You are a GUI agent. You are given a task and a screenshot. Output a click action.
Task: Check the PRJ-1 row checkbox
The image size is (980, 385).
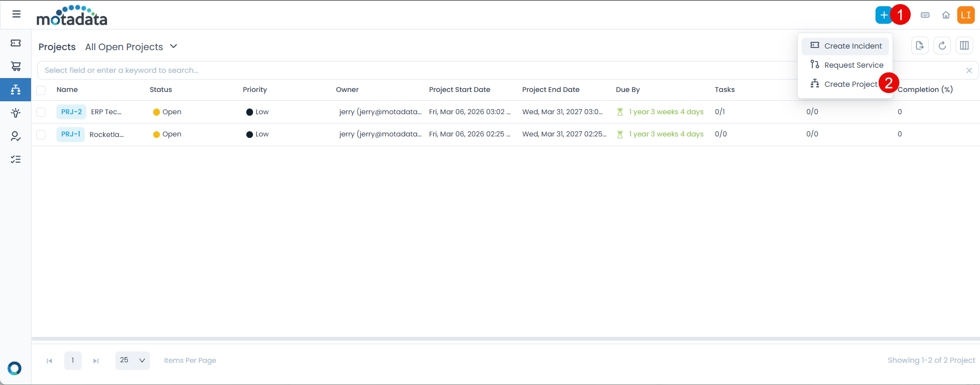[x=41, y=135]
